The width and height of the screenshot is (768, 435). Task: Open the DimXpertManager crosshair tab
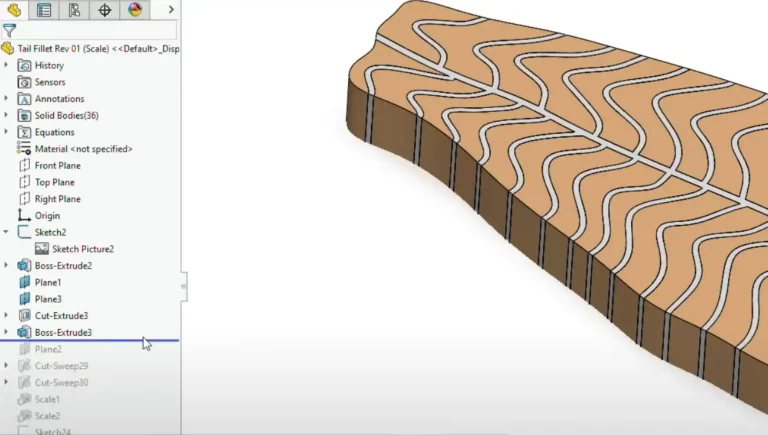coord(105,10)
